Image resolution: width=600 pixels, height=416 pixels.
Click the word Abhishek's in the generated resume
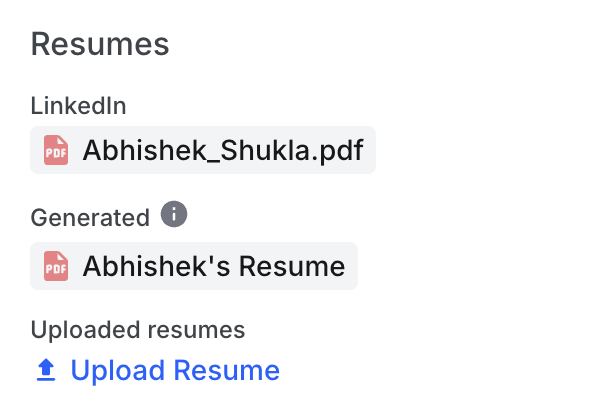[157, 266]
